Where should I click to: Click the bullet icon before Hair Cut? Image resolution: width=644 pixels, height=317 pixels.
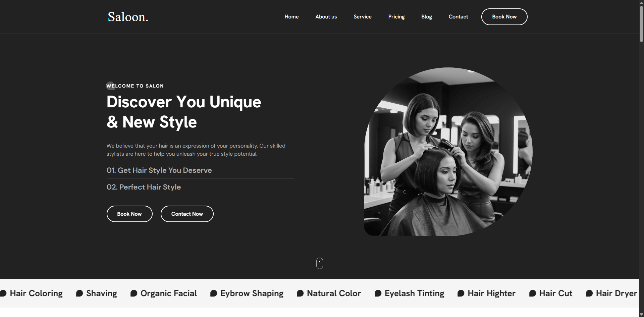[x=532, y=294]
